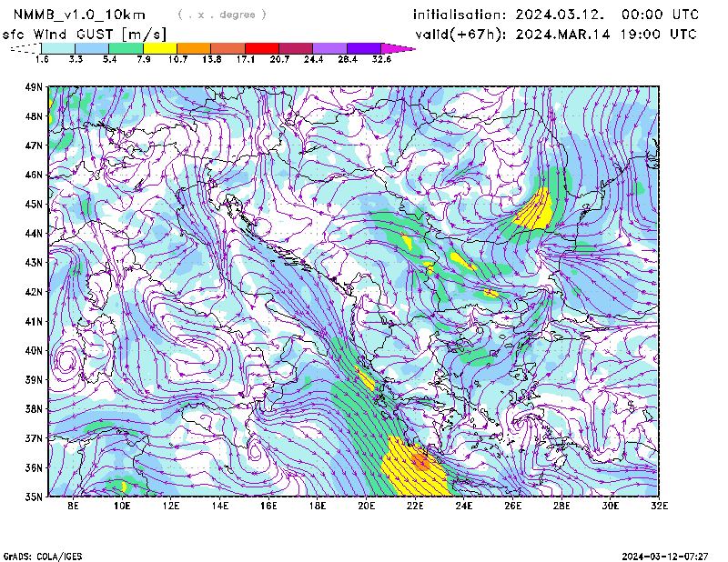The height and width of the screenshot is (562, 728).
Task: Select the orange color bar segment
Action: tap(194, 47)
